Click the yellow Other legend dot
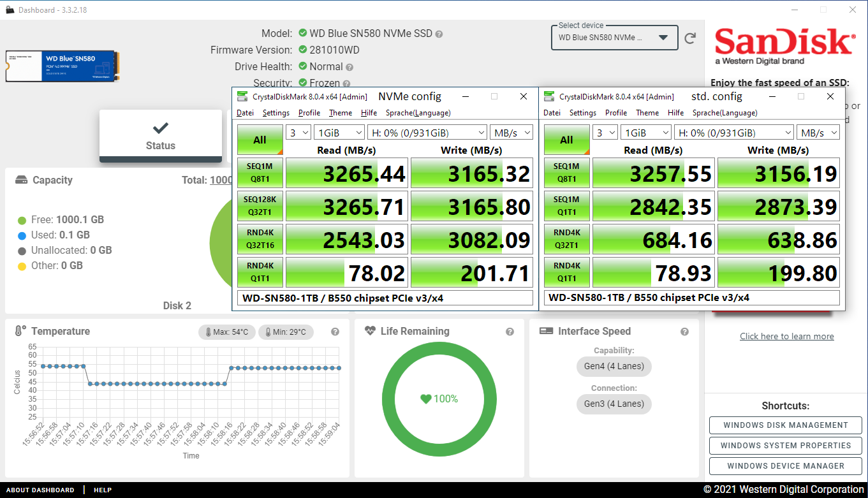This screenshot has width=868, height=498. (22, 266)
